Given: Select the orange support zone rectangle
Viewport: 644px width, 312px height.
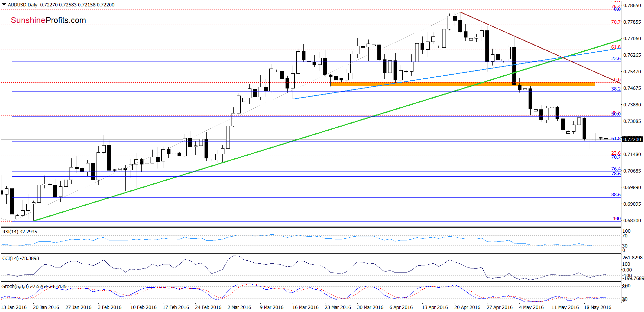Looking at the screenshot, I should pyautogui.click(x=462, y=84).
